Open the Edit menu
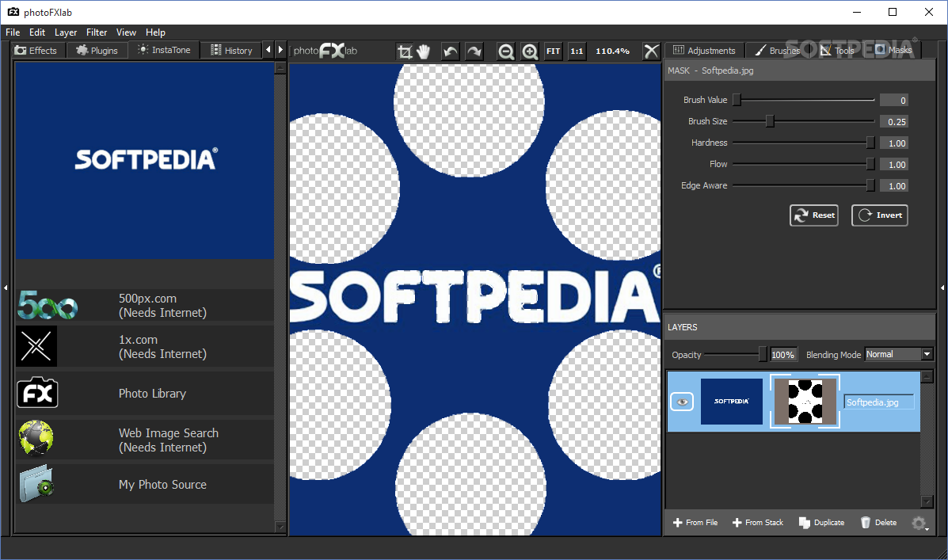Screen dimensions: 948x560 37,32
